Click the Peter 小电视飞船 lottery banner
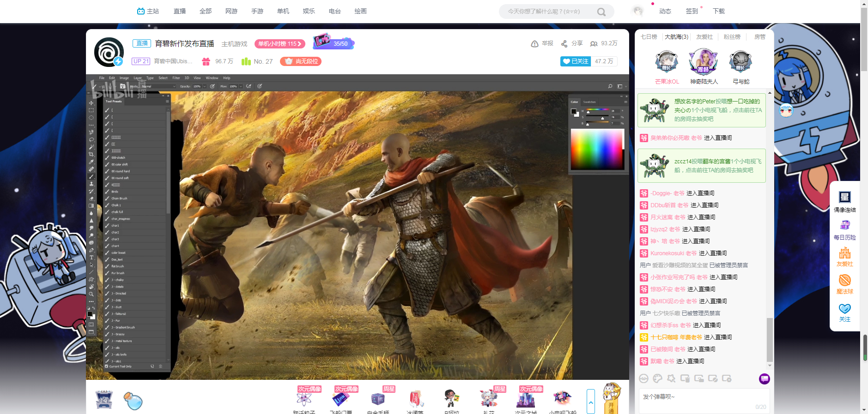This screenshot has width=868, height=414. 701,110
